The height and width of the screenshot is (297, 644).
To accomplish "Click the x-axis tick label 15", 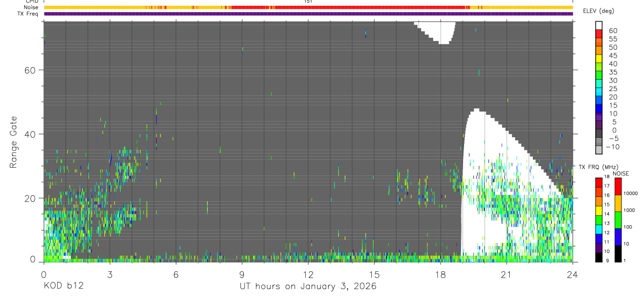I will coord(374,274).
